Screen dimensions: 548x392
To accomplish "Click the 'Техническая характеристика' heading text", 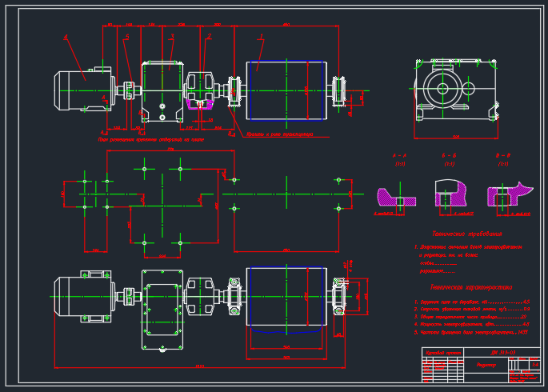I will (x=471, y=287).
